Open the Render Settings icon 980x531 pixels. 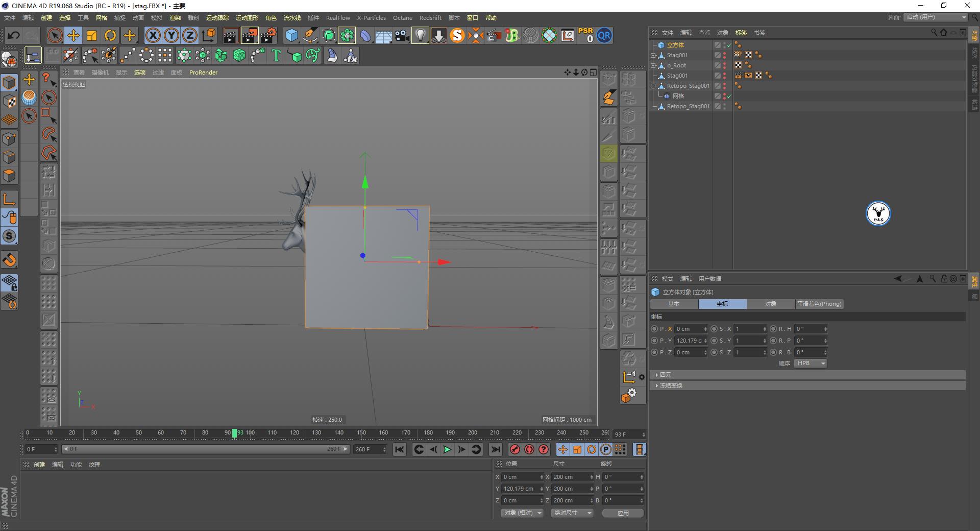pyautogui.click(x=268, y=35)
